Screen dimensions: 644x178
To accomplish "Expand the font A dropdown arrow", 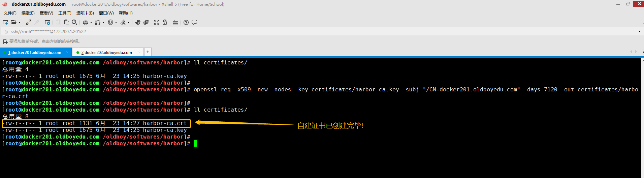I will pos(129,23).
